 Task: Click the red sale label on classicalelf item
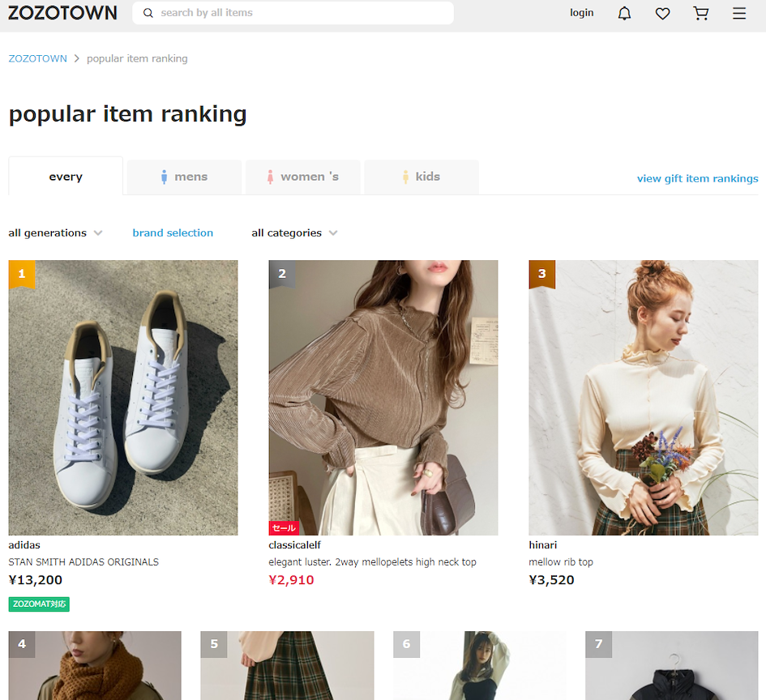coord(284,527)
